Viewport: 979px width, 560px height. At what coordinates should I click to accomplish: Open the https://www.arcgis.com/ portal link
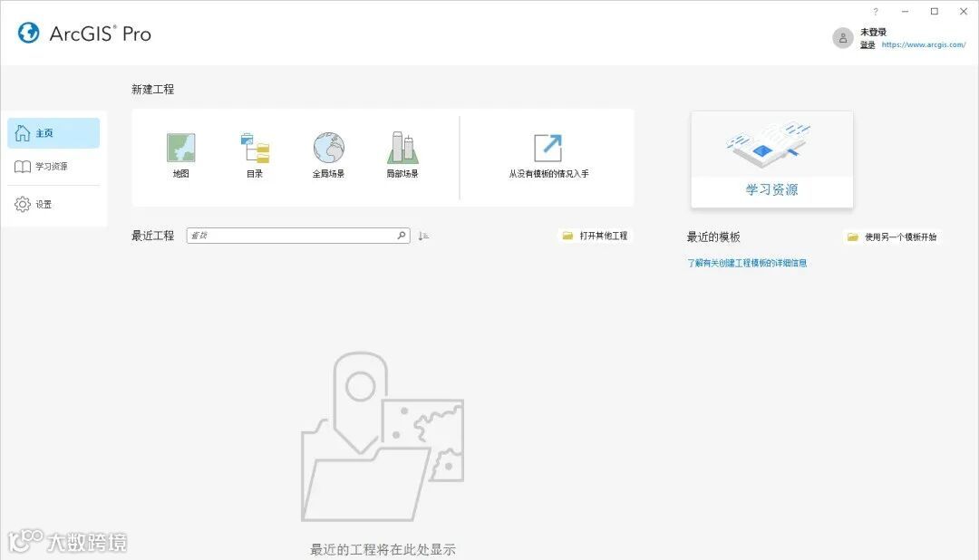(924, 45)
